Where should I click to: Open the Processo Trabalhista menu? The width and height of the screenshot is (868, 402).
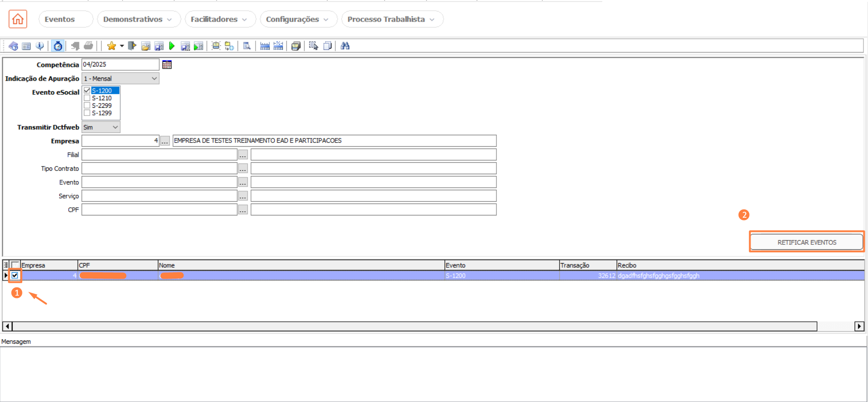pyautogui.click(x=391, y=19)
